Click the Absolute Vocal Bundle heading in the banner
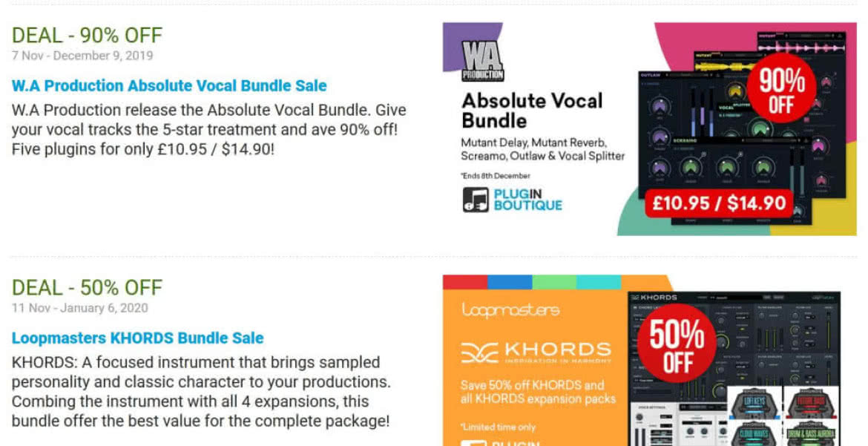The width and height of the screenshot is (868, 446). (x=532, y=111)
